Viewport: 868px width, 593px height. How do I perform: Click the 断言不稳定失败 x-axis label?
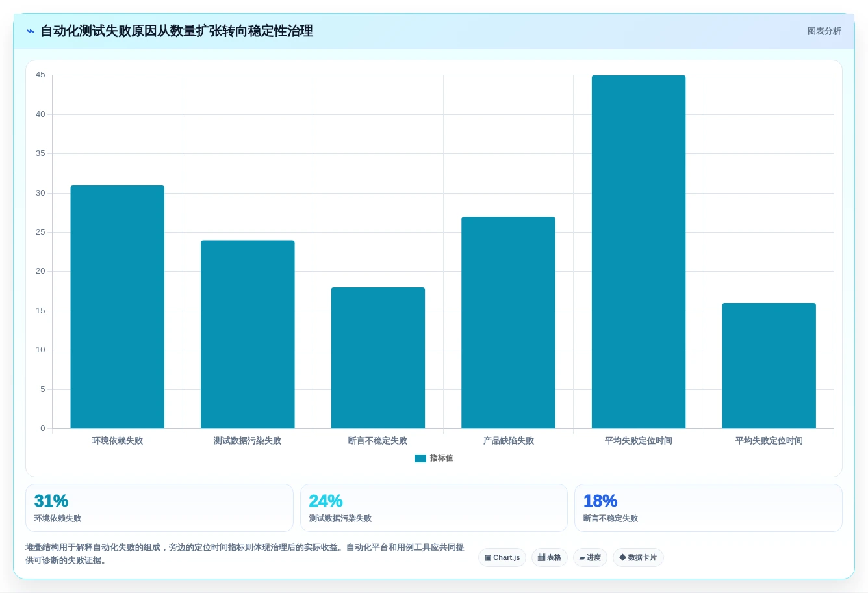click(378, 441)
